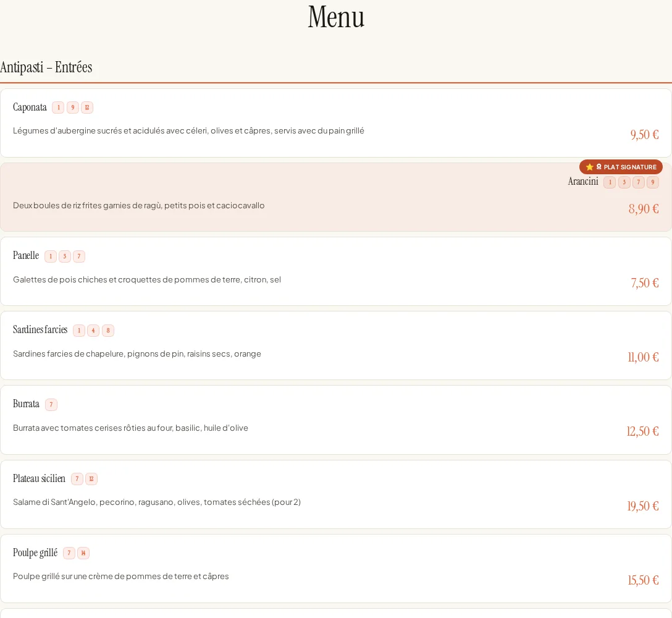672x618 pixels.
Task: Select the Panelle dish title
Action: click(26, 256)
